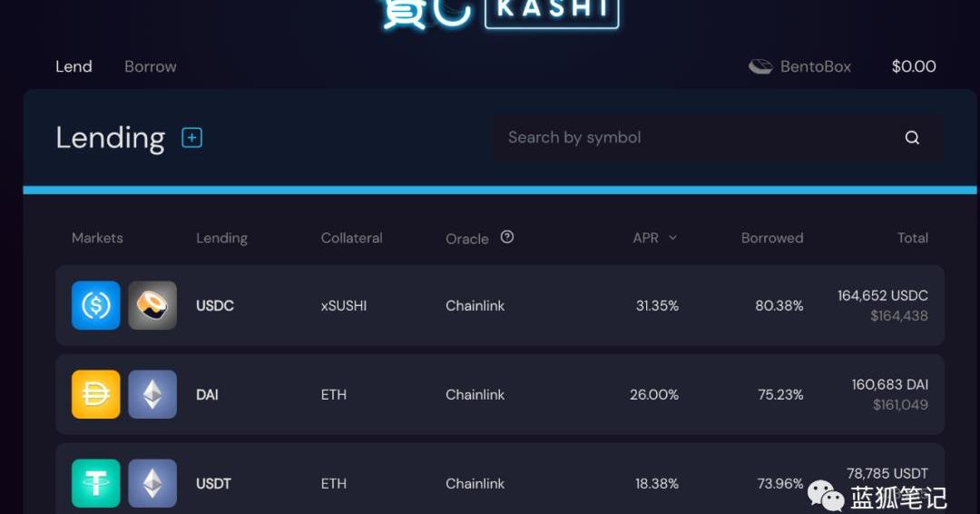This screenshot has width=980, height=514.
Task: Click the $0.00 balance
Action: 914,66
